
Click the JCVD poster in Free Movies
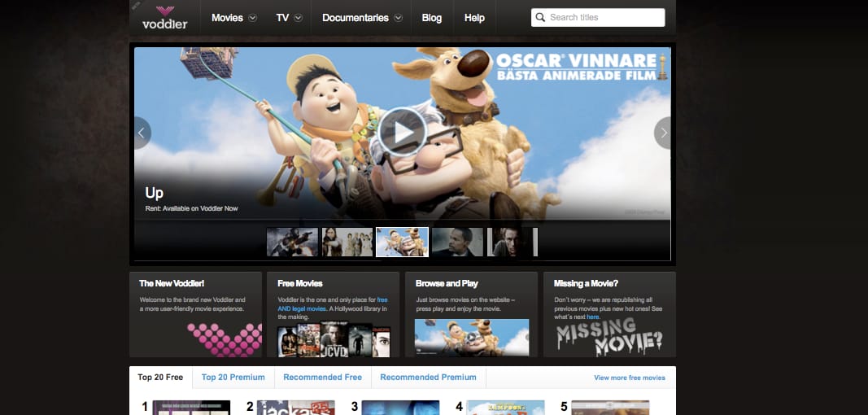(x=334, y=339)
